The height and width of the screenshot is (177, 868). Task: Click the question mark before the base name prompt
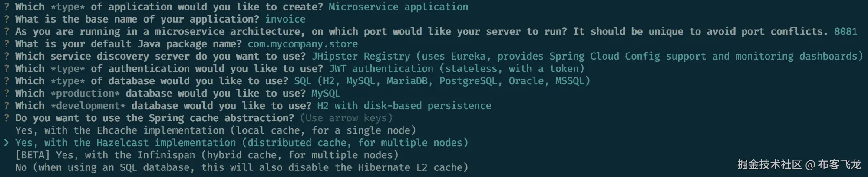click(x=7, y=20)
